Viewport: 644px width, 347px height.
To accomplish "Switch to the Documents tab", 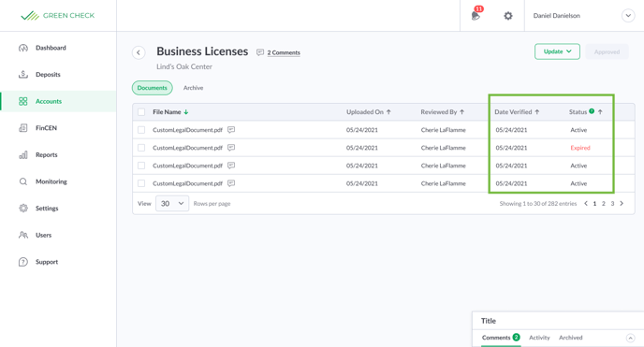I will click(x=152, y=88).
